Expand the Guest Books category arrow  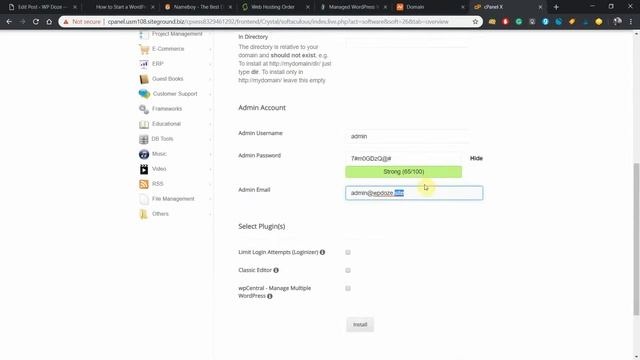coord(211,79)
